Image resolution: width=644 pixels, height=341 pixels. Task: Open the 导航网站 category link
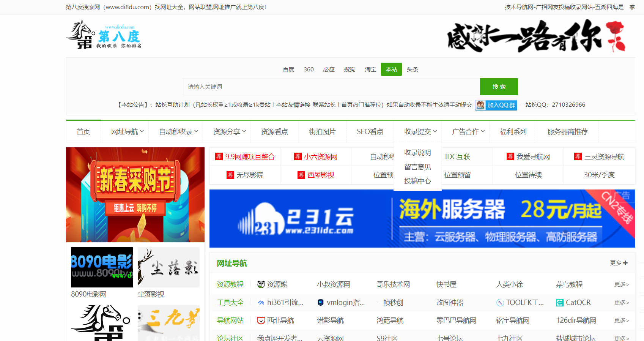click(x=230, y=320)
